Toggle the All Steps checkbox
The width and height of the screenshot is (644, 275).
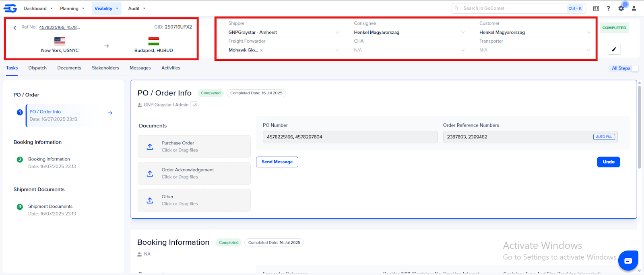coord(635,68)
